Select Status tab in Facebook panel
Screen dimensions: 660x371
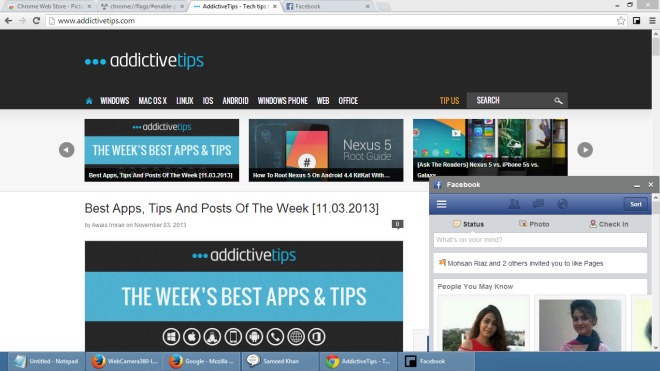468,224
